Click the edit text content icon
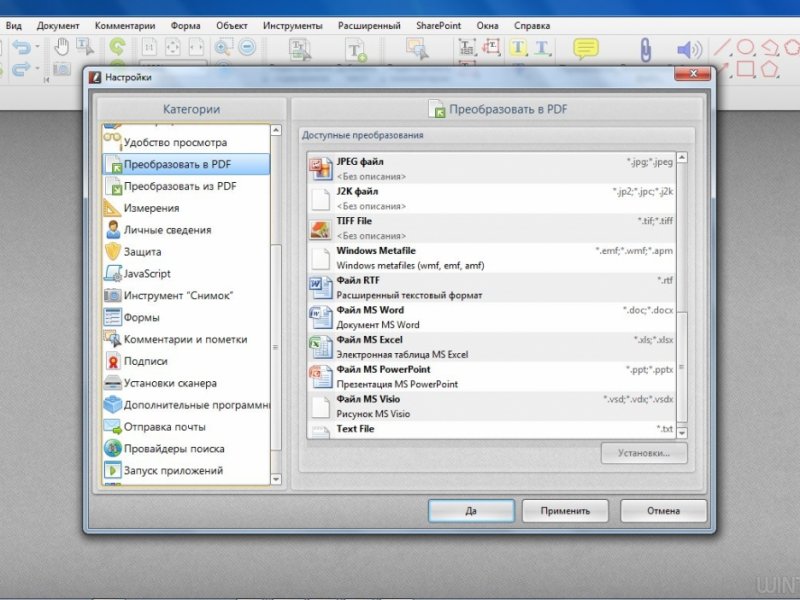Viewport: 800px width, 600px height. pos(299,49)
